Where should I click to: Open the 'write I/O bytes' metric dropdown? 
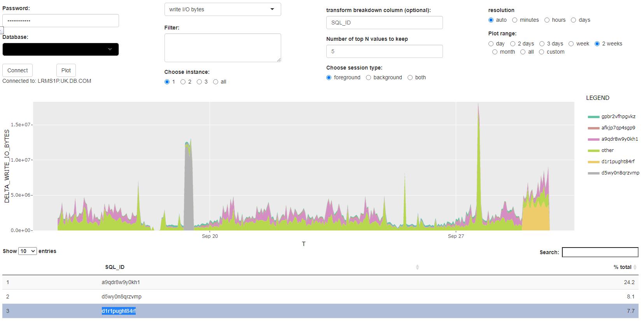[x=222, y=9]
